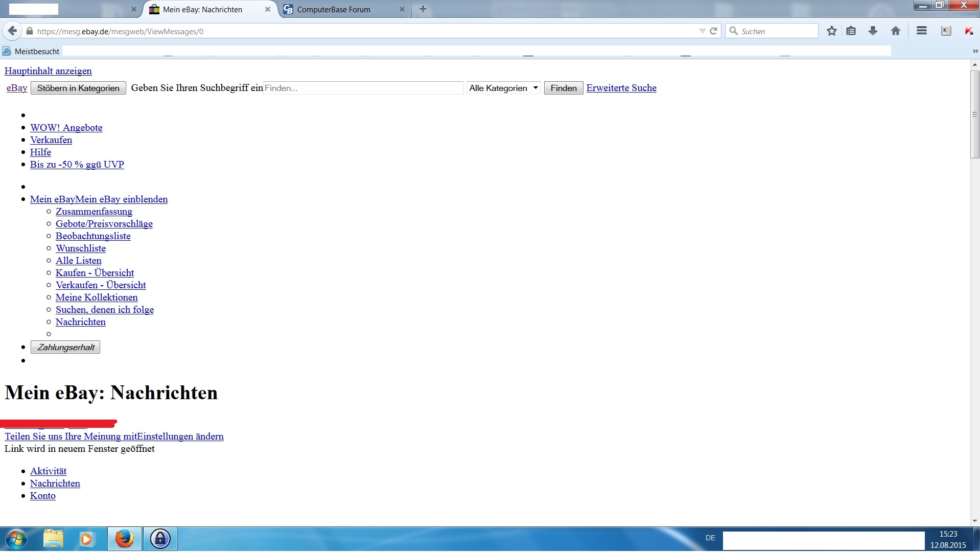
Task: Click the scrollbar down arrow
Action: (x=975, y=521)
